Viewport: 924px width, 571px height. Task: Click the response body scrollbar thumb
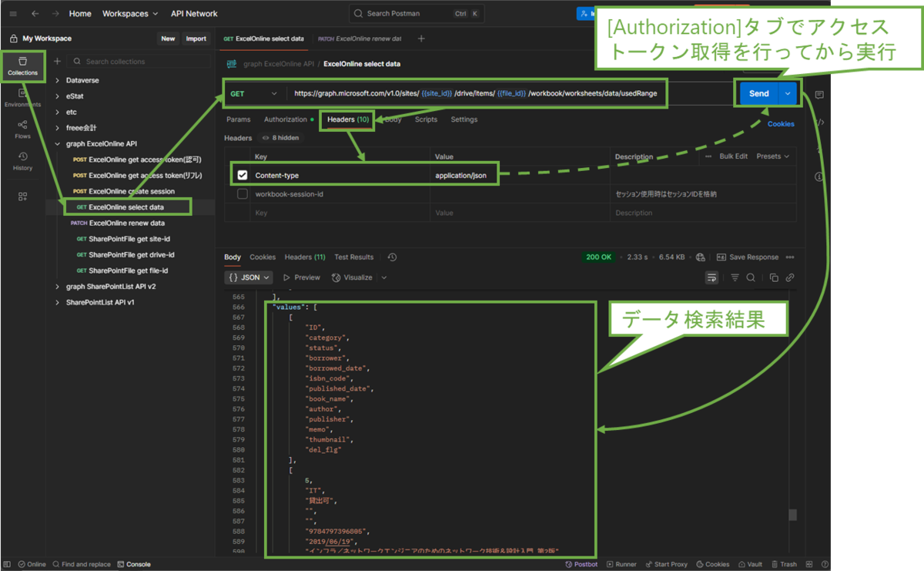pyautogui.click(x=792, y=516)
